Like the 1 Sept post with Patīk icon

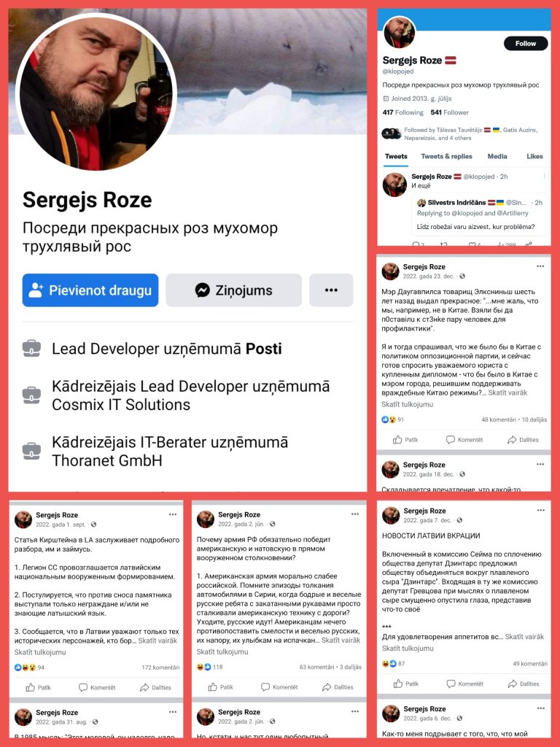click(30, 687)
